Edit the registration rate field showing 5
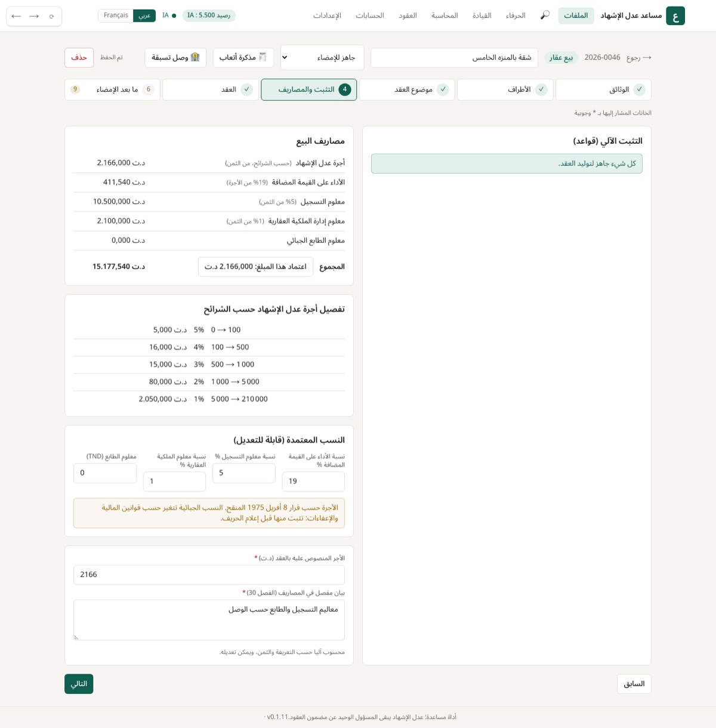This screenshot has height=728, width=716. click(x=244, y=473)
